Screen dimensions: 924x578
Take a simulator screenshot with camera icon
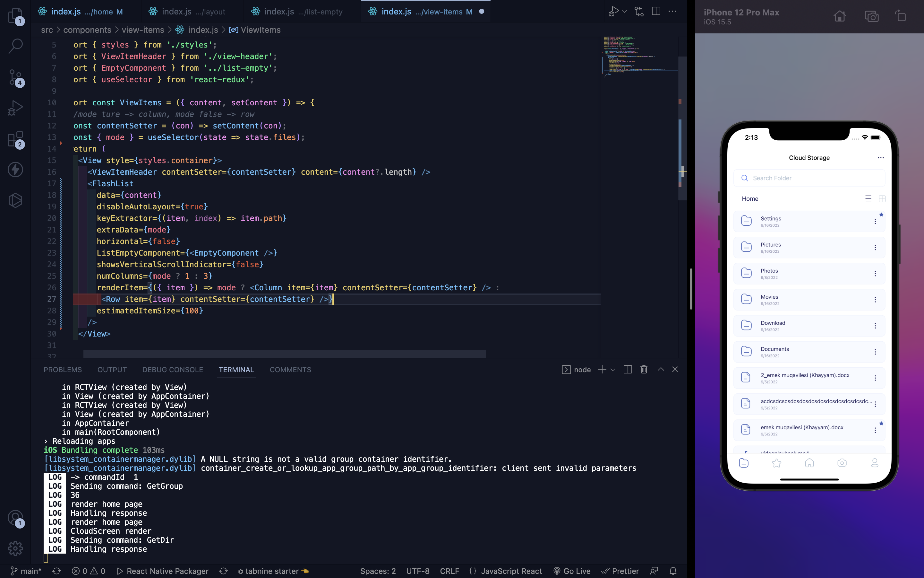[x=872, y=16]
